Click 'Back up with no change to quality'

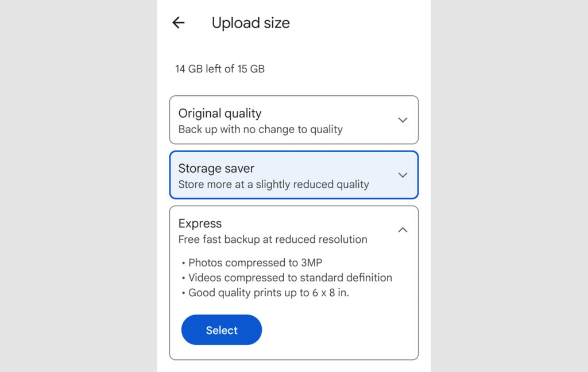click(260, 129)
